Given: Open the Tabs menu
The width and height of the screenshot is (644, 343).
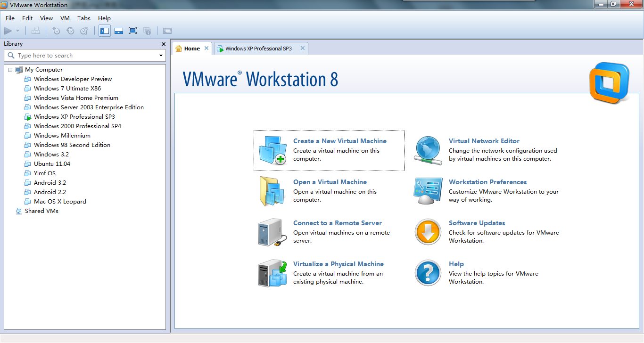Looking at the screenshot, I should tap(84, 18).
